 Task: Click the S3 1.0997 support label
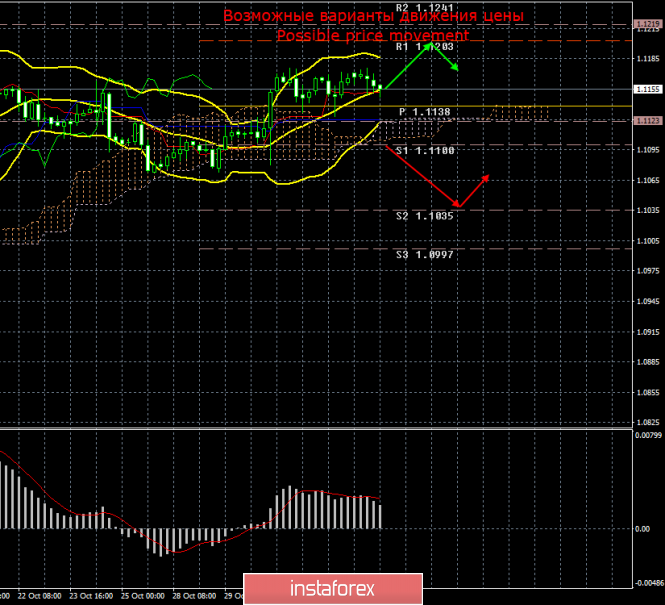click(x=425, y=254)
